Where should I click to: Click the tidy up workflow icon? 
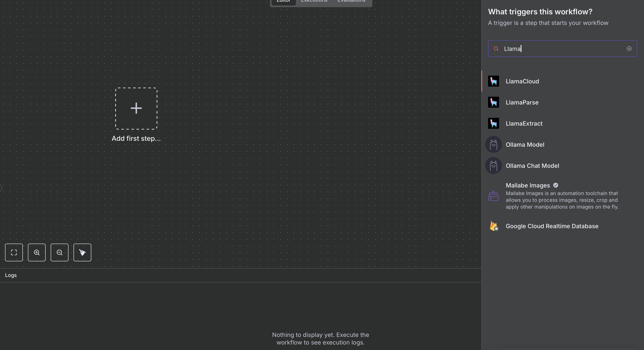[82, 252]
